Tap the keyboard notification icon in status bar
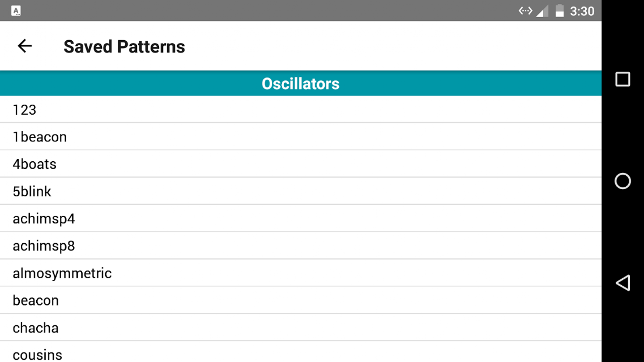 click(x=16, y=11)
